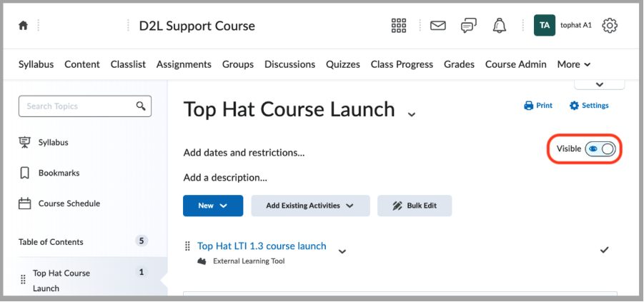
Task: Open the admin tools gear icon
Action: [610, 26]
